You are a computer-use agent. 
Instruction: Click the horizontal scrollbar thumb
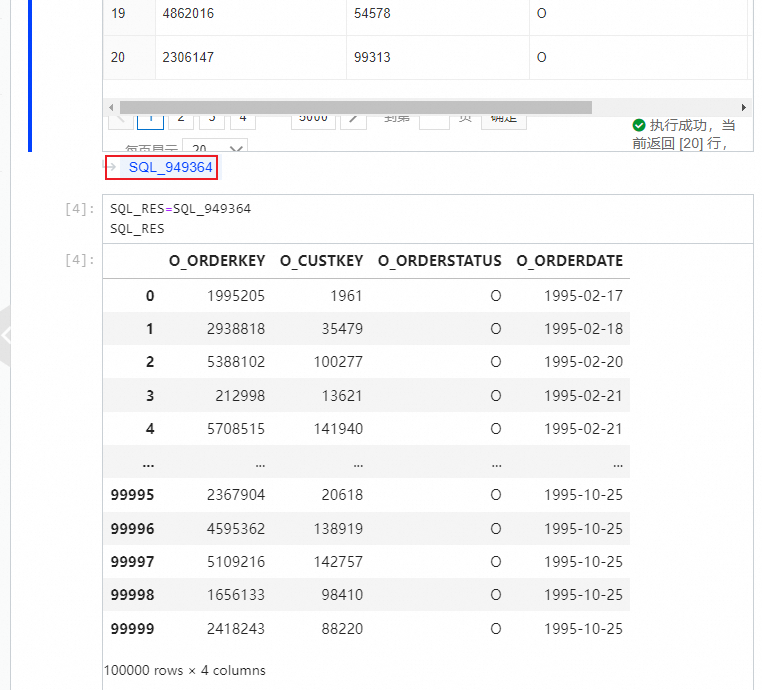356,107
